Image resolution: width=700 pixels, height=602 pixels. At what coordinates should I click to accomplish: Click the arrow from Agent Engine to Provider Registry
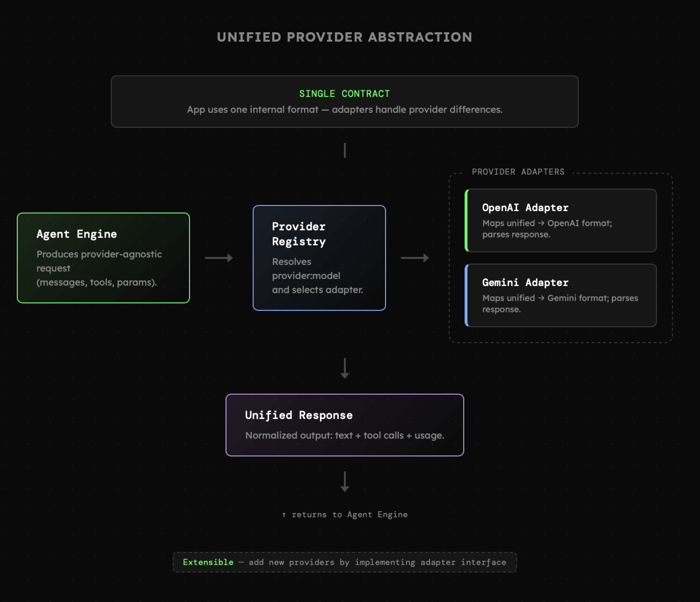click(x=218, y=258)
